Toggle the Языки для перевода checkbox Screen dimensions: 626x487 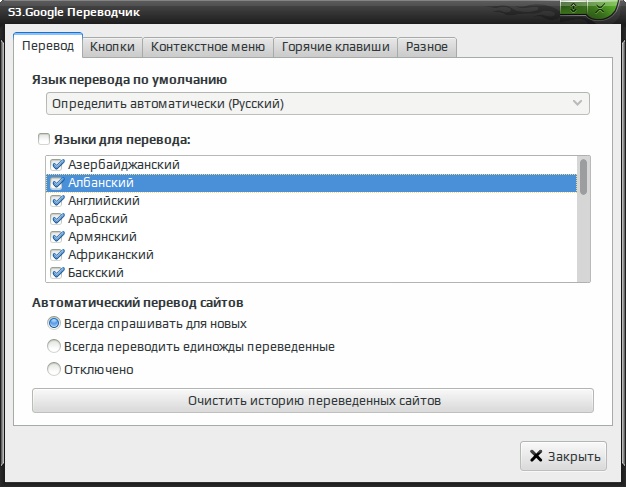pos(44,139)
